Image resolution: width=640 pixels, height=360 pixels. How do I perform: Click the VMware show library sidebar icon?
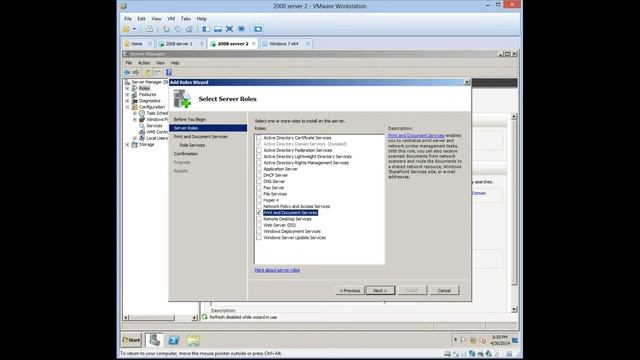coord(206,29)
